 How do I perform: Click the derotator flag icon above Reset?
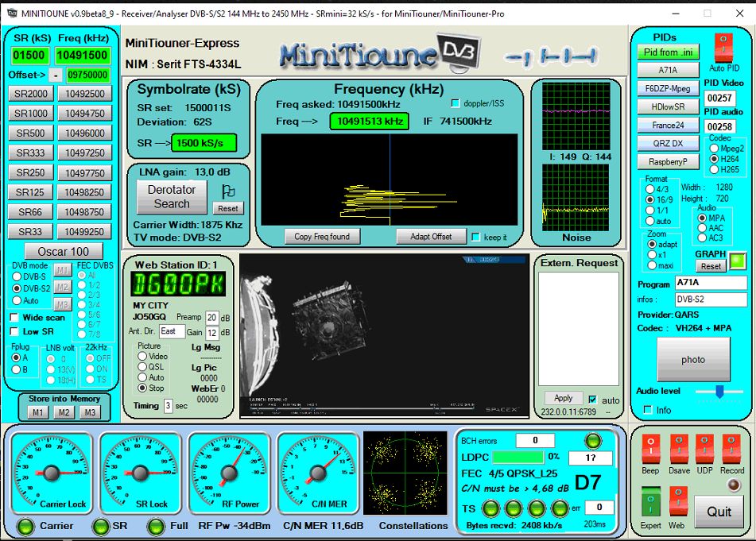click(x=228, y=191)
